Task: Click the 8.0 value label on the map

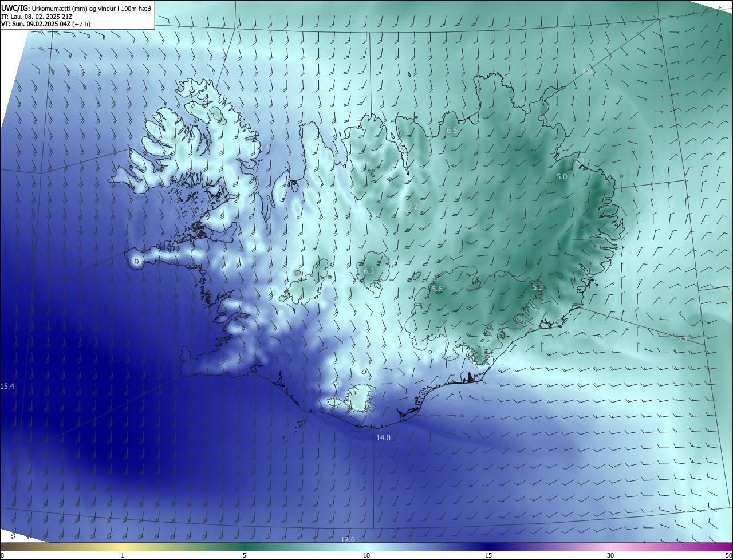Action: pos(586,71)
